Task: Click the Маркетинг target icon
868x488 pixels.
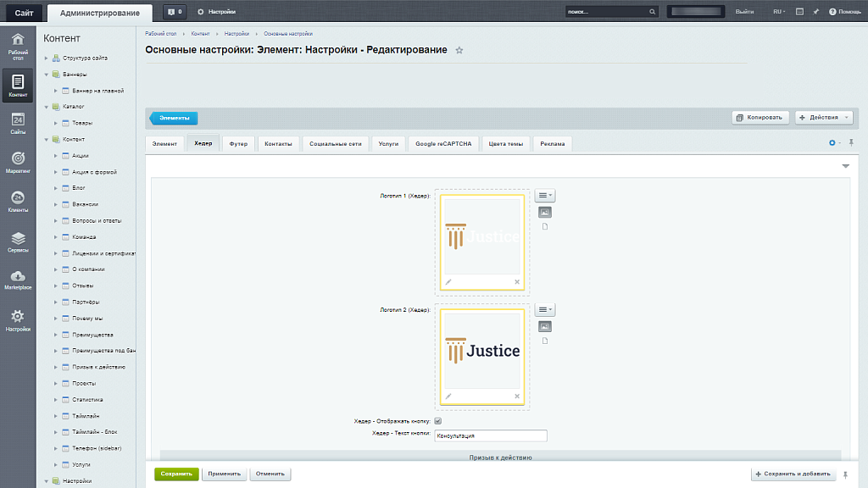Action: click(18, 159)
